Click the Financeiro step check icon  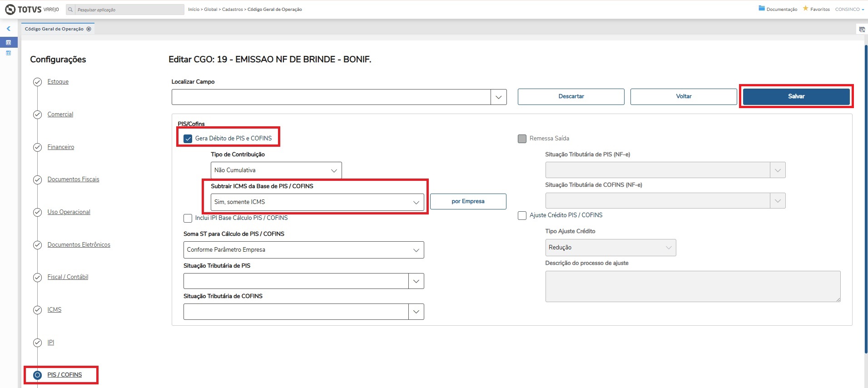38,147
